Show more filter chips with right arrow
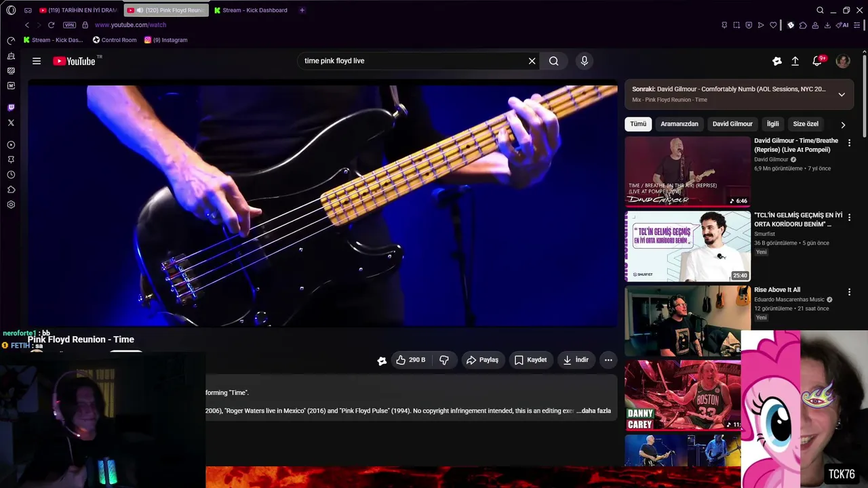 click(x=843, y=125)
